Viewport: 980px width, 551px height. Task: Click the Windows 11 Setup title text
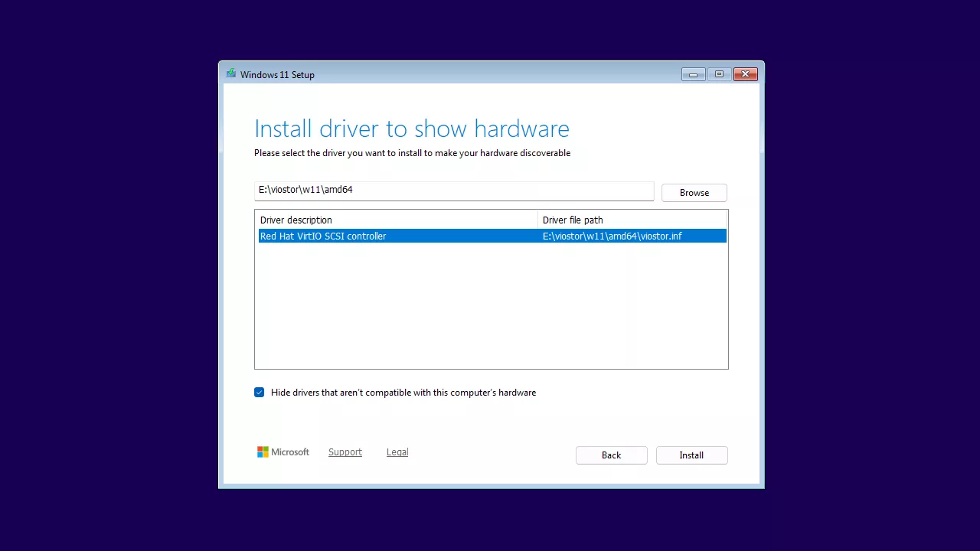(277, 74)
